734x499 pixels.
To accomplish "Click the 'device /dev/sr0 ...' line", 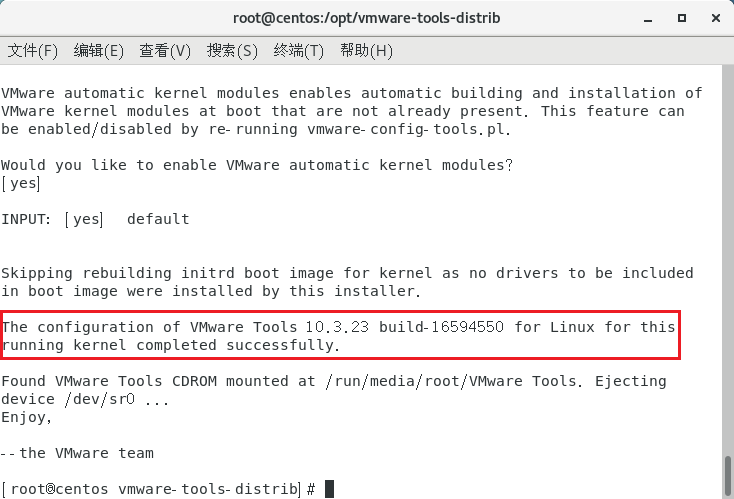I will pyautogui.click(x=85, y=399).
